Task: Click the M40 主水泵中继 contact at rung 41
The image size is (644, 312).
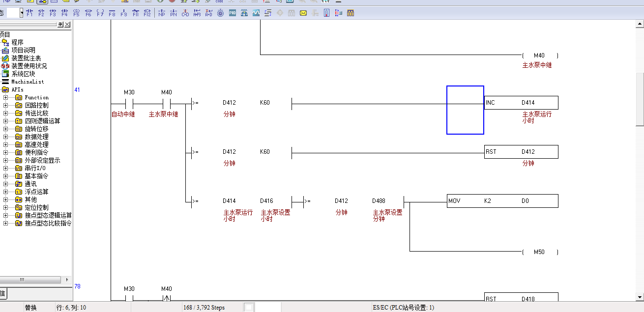Action: [x=167, y=104]
